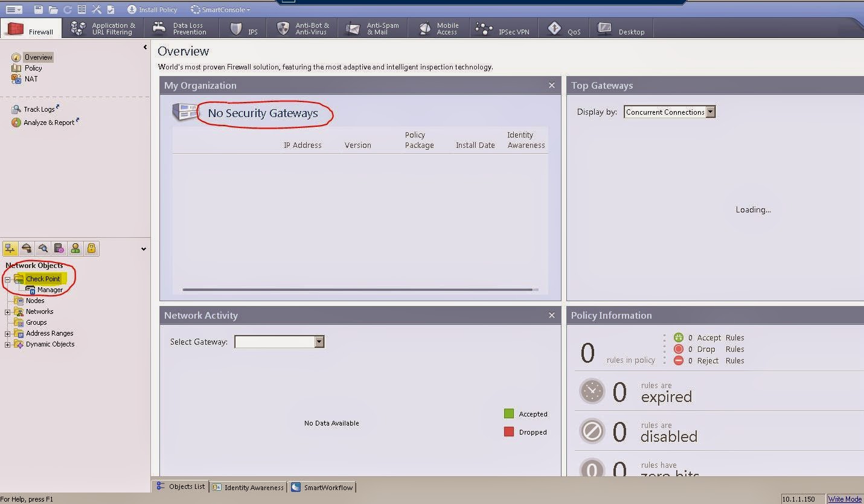
Task: Click the red Dropped legend swatch
Action: tap(509, 432)
